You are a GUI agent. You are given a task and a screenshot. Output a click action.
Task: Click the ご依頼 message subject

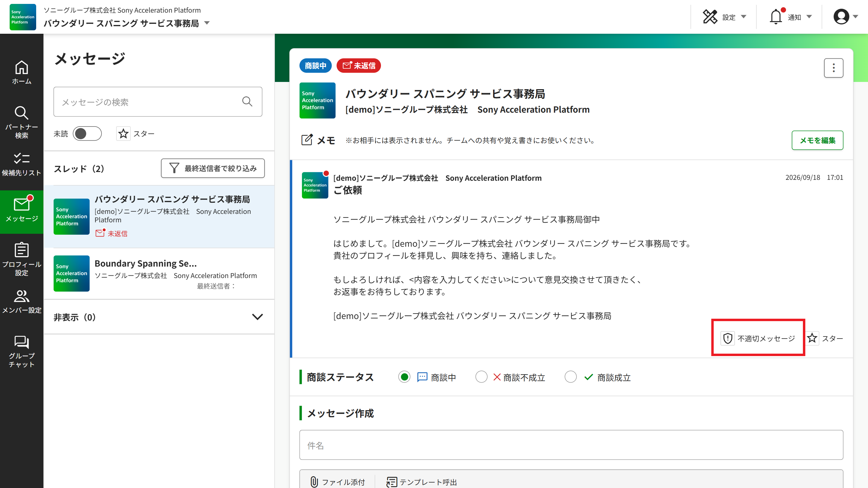[x=348, y=190]
